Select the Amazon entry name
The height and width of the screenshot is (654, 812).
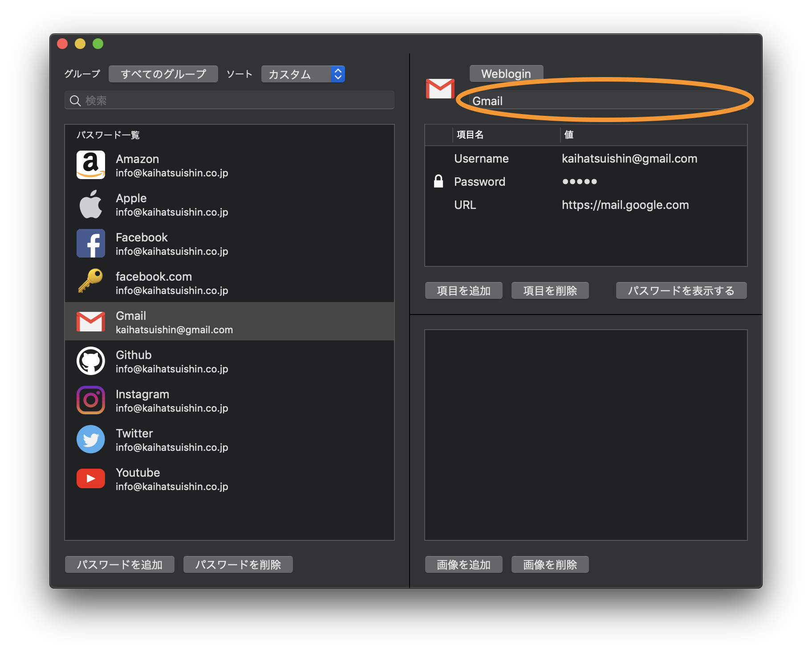click(137, 159)
